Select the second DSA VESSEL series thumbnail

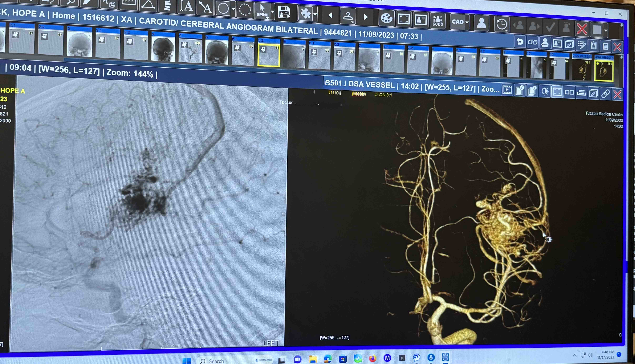click(604, 70)
